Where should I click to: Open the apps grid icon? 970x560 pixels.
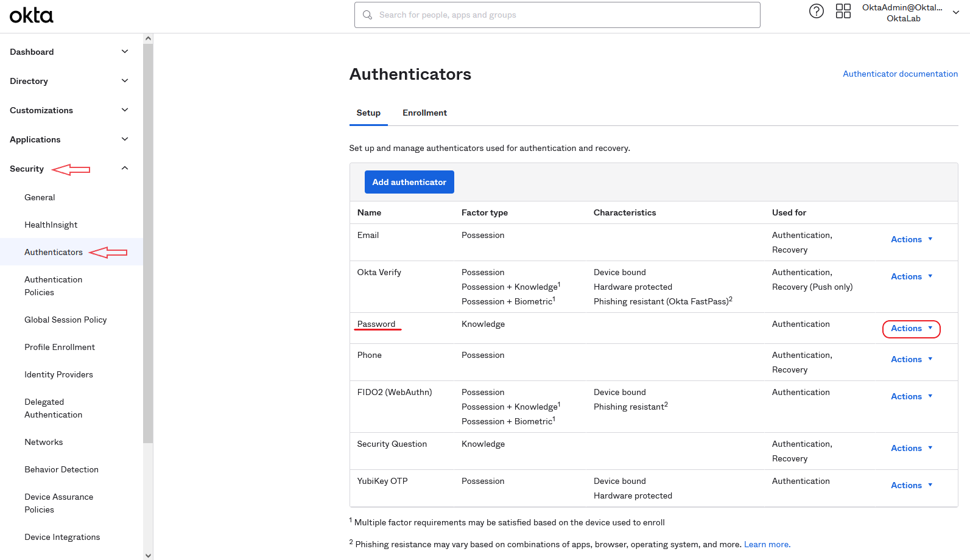[843, 11]
